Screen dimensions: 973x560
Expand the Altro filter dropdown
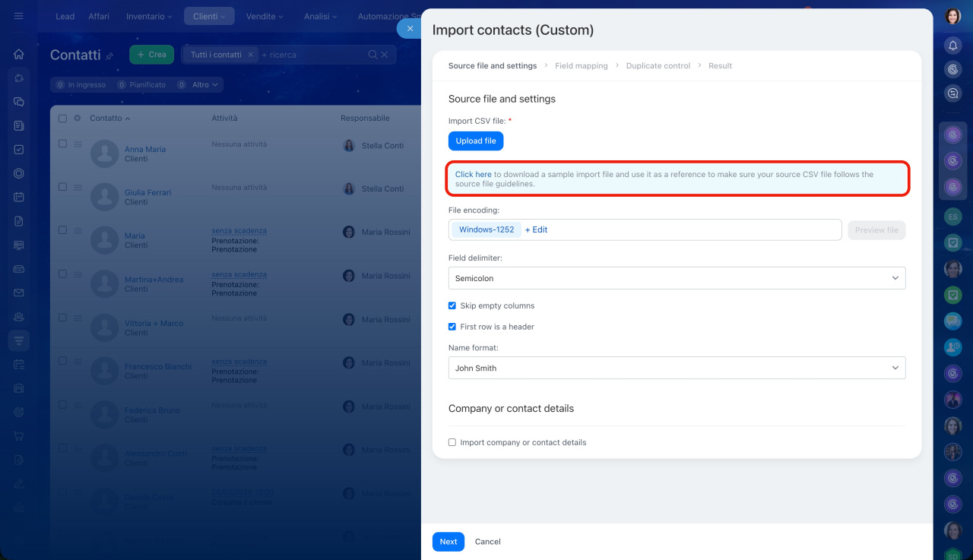(205, 85)
